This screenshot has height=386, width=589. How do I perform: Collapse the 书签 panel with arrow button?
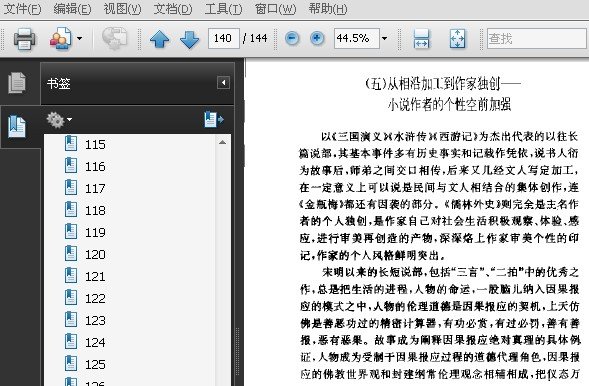pos(223,83)
